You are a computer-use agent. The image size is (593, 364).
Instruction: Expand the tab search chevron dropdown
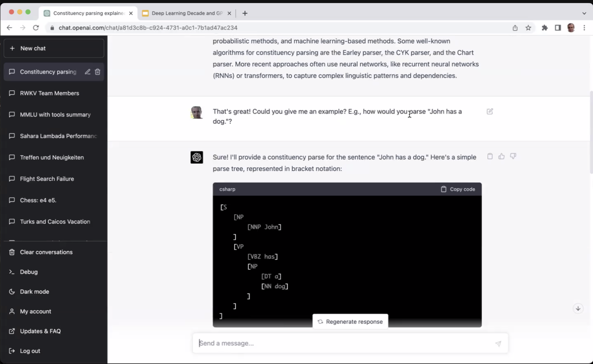pyautogui.click(x=584, y=13)
